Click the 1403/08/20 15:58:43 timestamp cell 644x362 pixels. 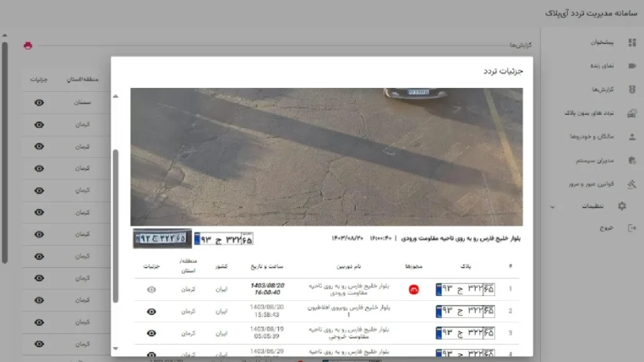267,311
